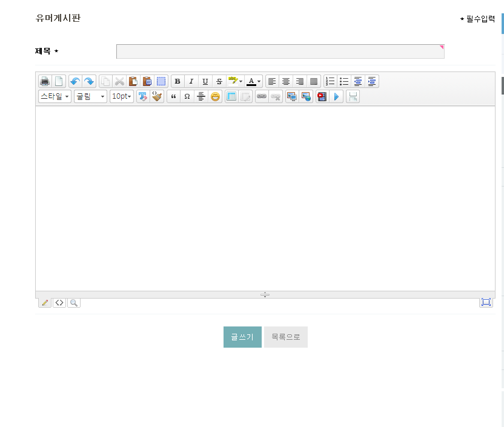
Task: Center align the text
Action: coord(286,81)
